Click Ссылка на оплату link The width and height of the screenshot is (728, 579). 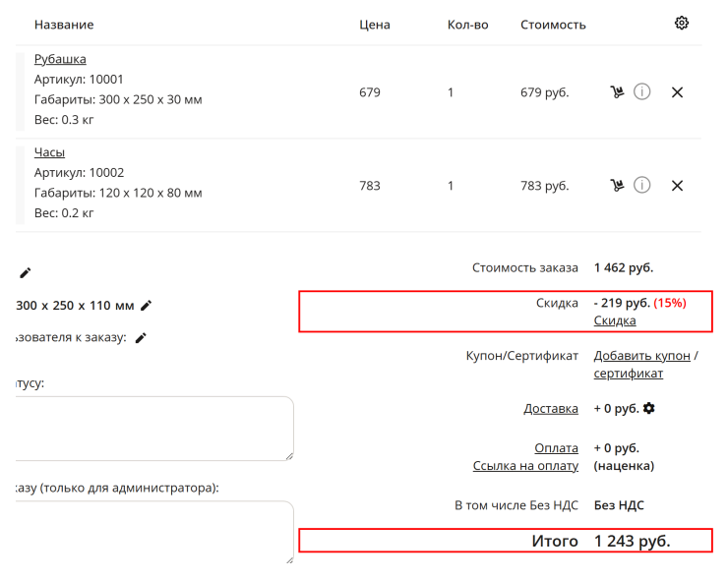click(525, 465)
